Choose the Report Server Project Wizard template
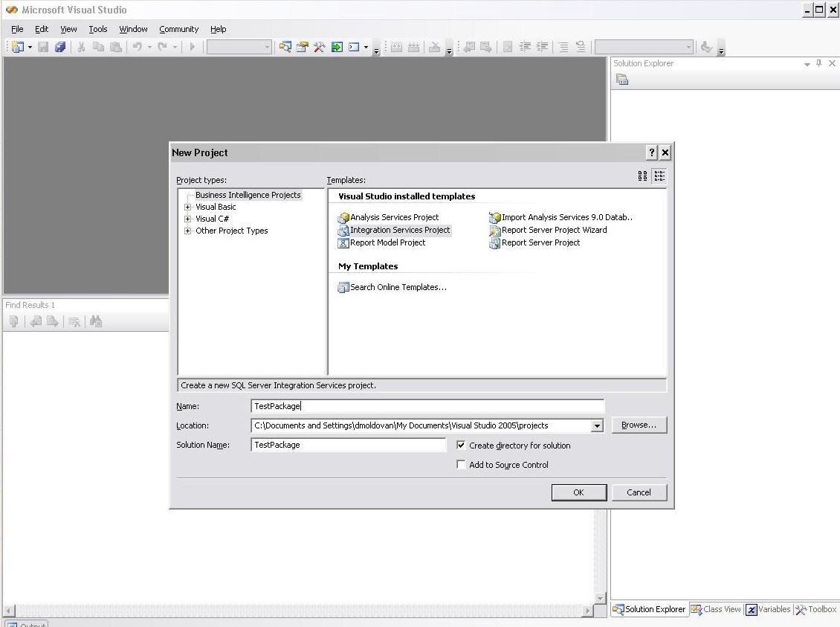Image resolution: width=840 pixels, height=627 pixels. [554, 230]
